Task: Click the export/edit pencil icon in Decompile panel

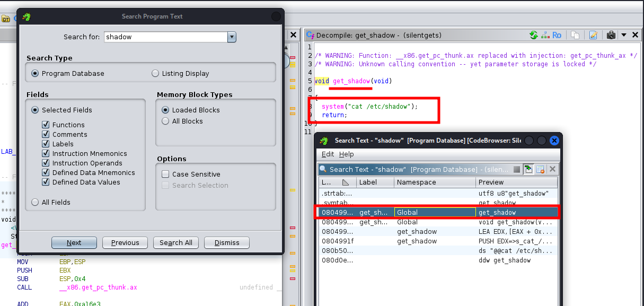Action: pyautogui.click(x=593, y=35)
